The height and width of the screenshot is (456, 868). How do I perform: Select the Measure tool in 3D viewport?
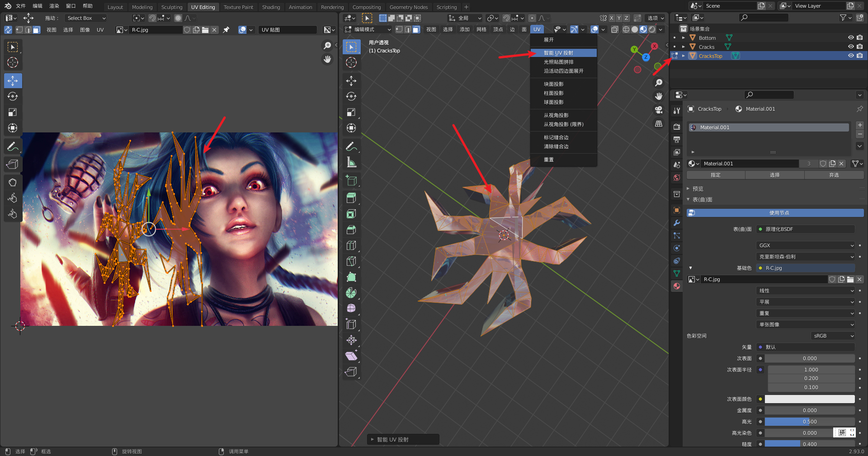click(x=351, y=162)
